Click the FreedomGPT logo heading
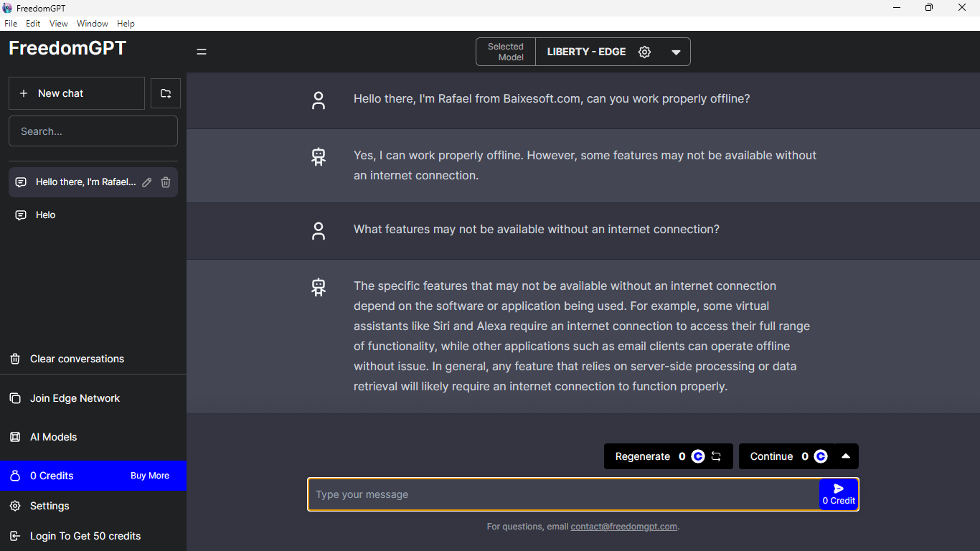 pos(67,48)
